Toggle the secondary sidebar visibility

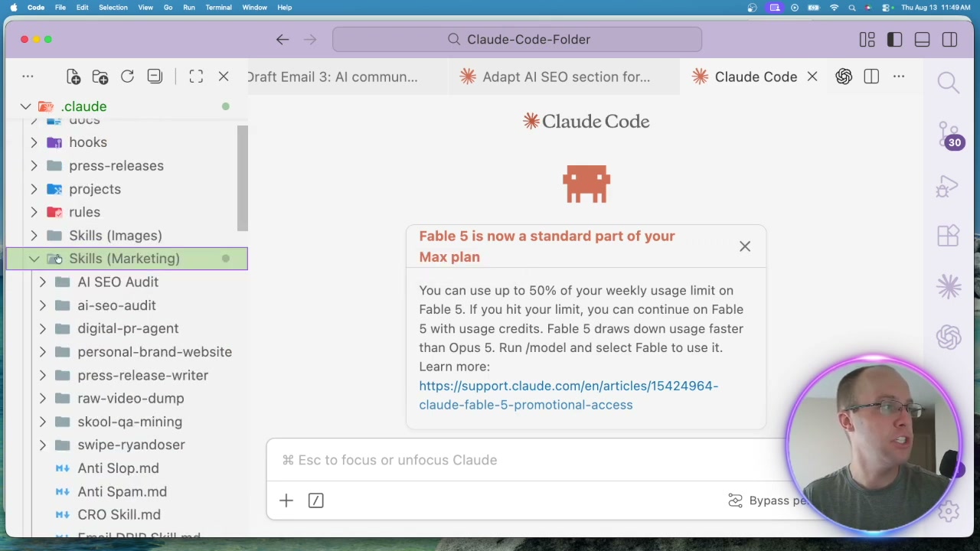pyautogui.click(x=949, y=40)
